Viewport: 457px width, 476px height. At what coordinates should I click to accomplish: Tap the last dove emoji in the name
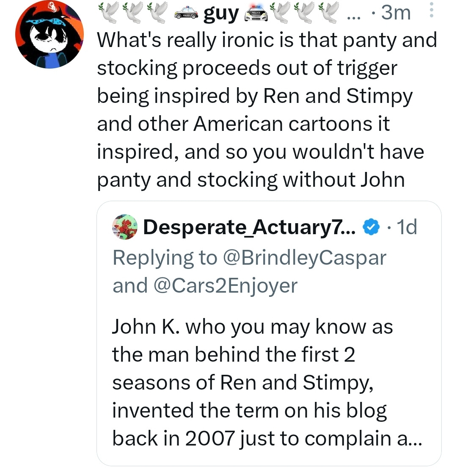[x=329, y=12]
